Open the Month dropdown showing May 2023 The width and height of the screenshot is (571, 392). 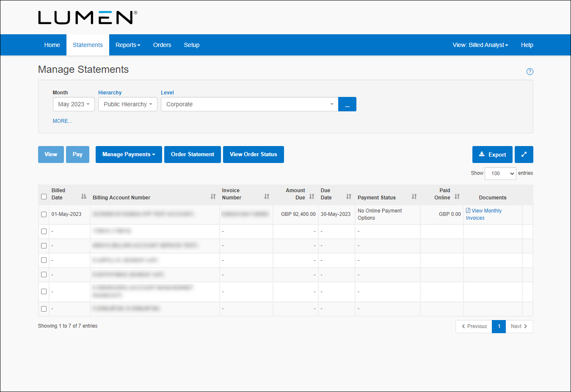pos(74,104)
